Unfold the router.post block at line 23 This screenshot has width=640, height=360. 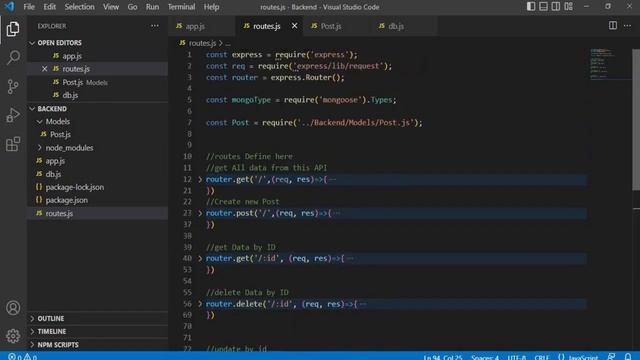click(x=200, y=213)
